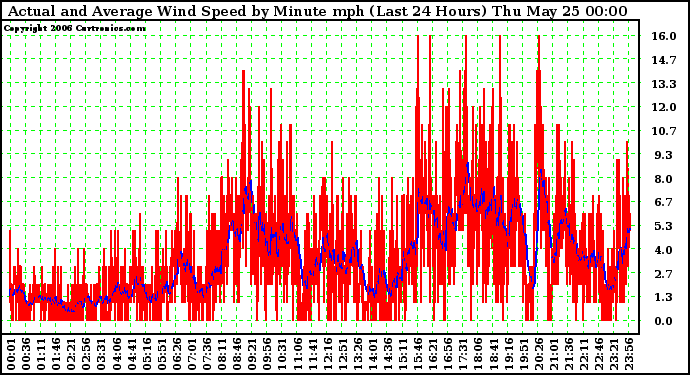
Task: Select the 16.0 y-axis label
Action: click(x=664, y=36)
